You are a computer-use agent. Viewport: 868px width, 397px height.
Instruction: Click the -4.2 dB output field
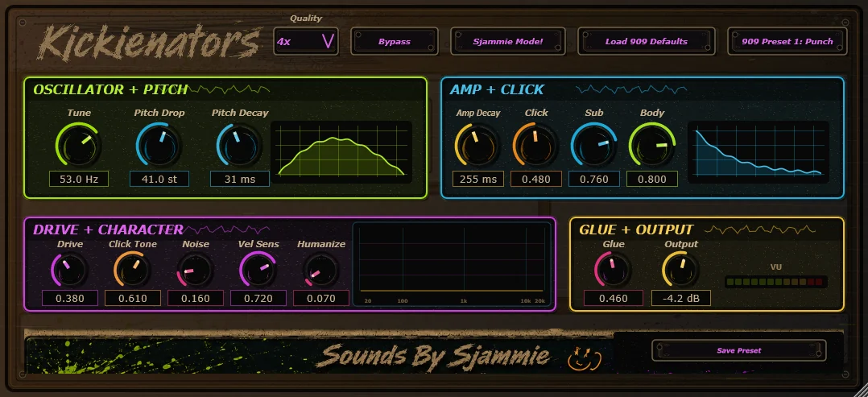point(681,299)
